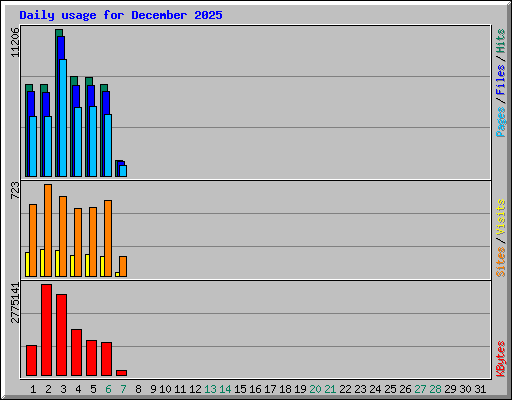
Task: Click x-axis day label 25
Action: [390, 389]
